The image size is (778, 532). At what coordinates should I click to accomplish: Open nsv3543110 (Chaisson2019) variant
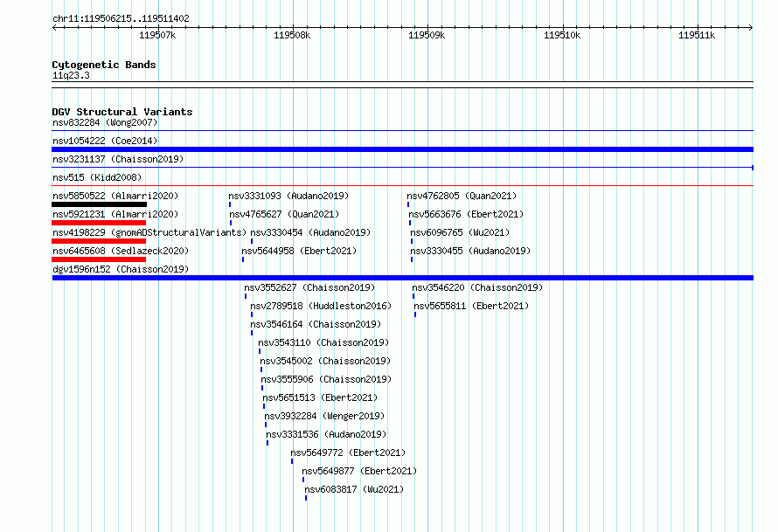323,342
